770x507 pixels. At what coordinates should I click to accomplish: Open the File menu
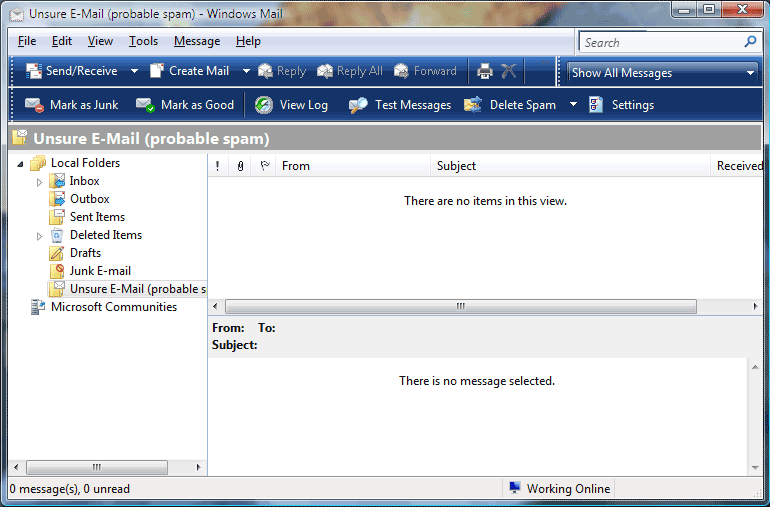pos(27,41)
